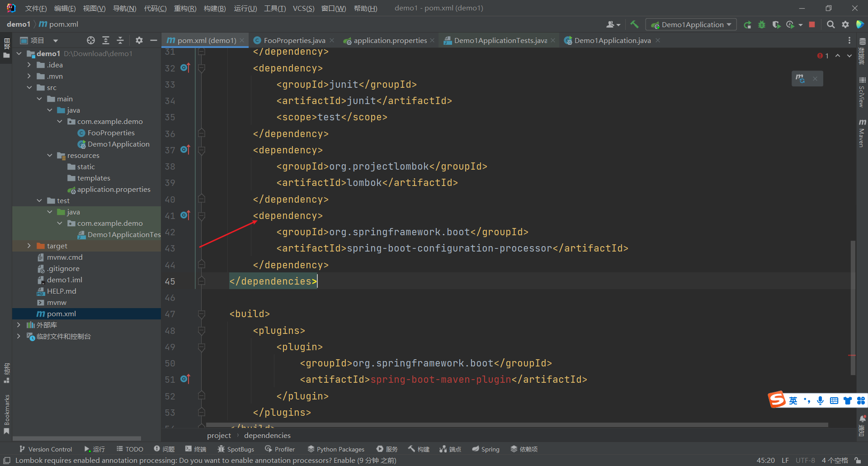Fold the plugins tag on line 48
Viewport: 868px width, 466px height.
(x=202, y=331)
